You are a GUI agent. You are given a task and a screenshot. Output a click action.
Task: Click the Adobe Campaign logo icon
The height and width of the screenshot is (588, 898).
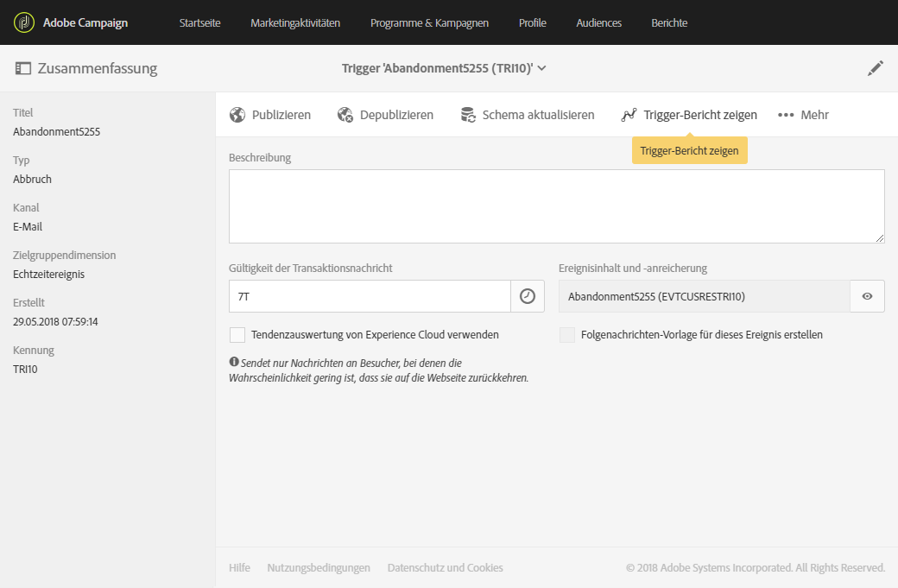coord(24,22)
